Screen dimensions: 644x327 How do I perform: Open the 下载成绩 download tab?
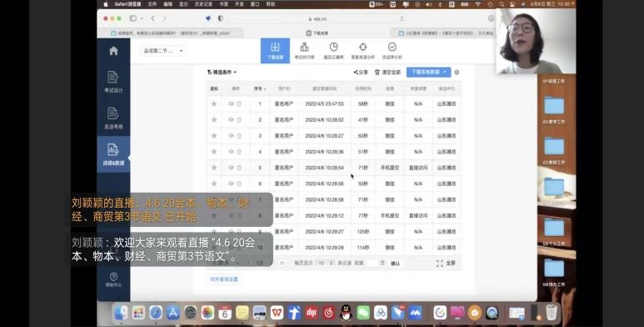point(275,51)
